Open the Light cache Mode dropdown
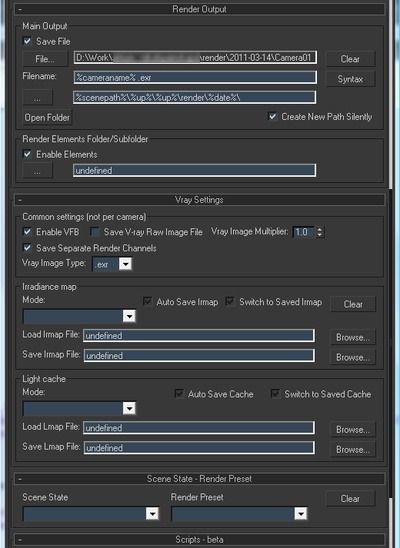The width and height of the screenshot is (400, 548). tap(129, 408)
